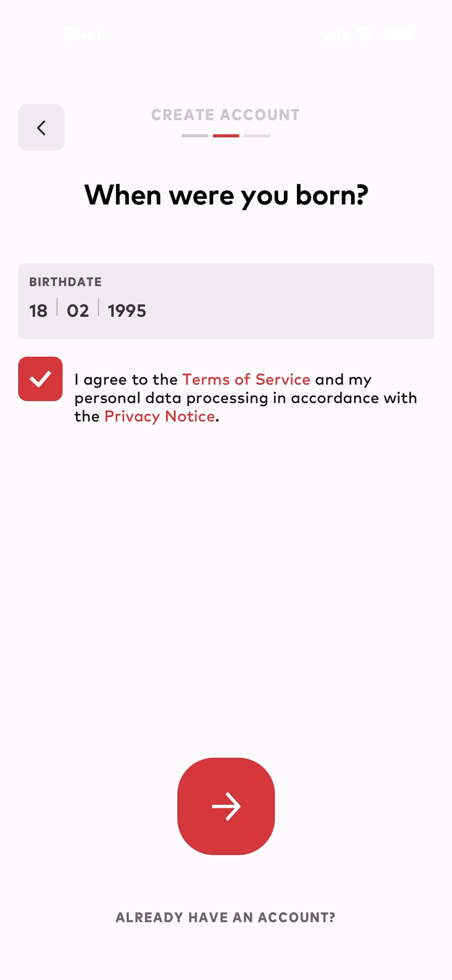Click the first gray progress step indicator
The image size is (452, 980).
(x=195, y=136)
